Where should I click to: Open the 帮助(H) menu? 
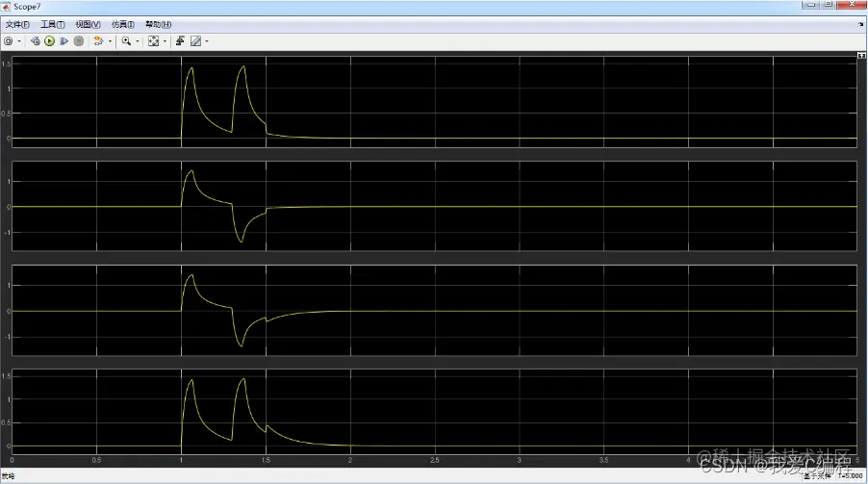click(x=159, y=24)
